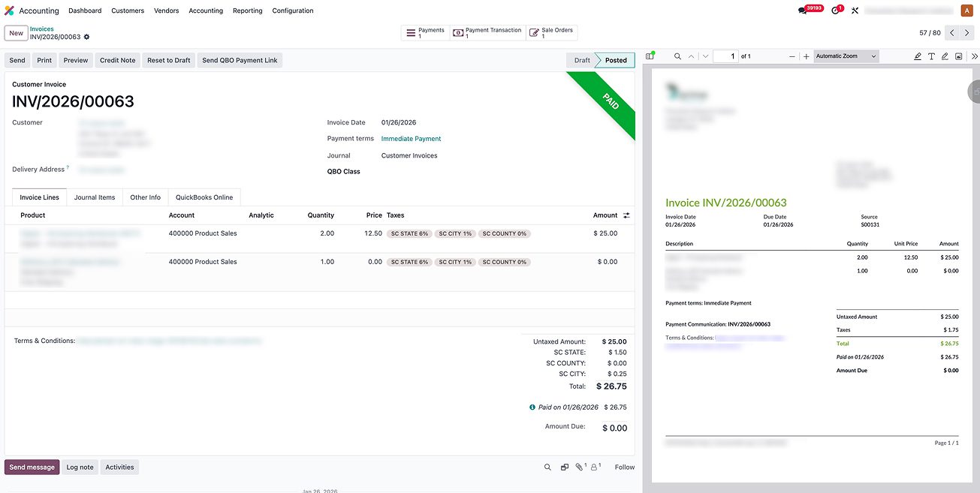The height and width of the screenshot is (493, 980).
Task: Open the gear actions menu next to INV/2026/00063
Action: [87, 37]
